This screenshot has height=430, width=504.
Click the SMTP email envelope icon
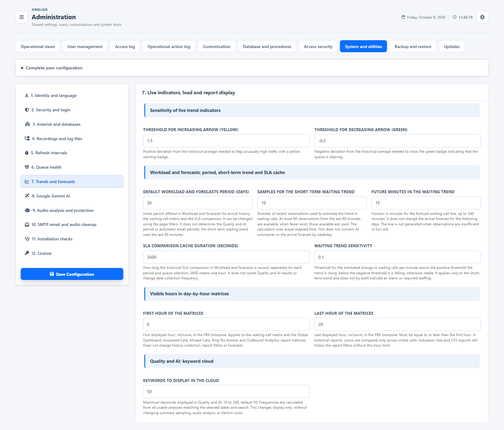click(27, 224)
